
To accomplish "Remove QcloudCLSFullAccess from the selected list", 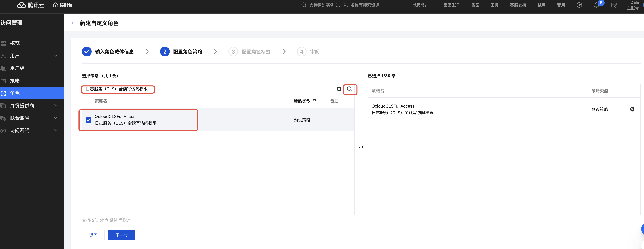I will pos(632,109).
